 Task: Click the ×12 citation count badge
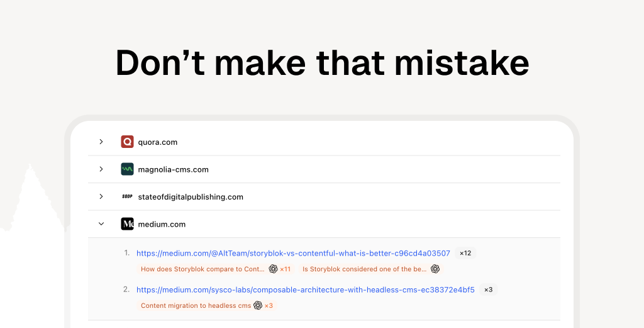pos(465,253)
